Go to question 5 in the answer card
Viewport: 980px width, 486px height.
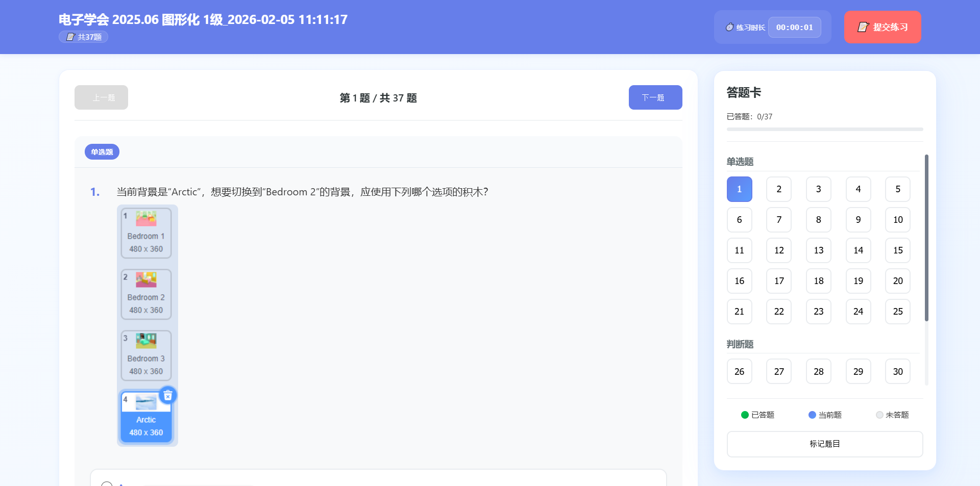click(x=898, y=189)
